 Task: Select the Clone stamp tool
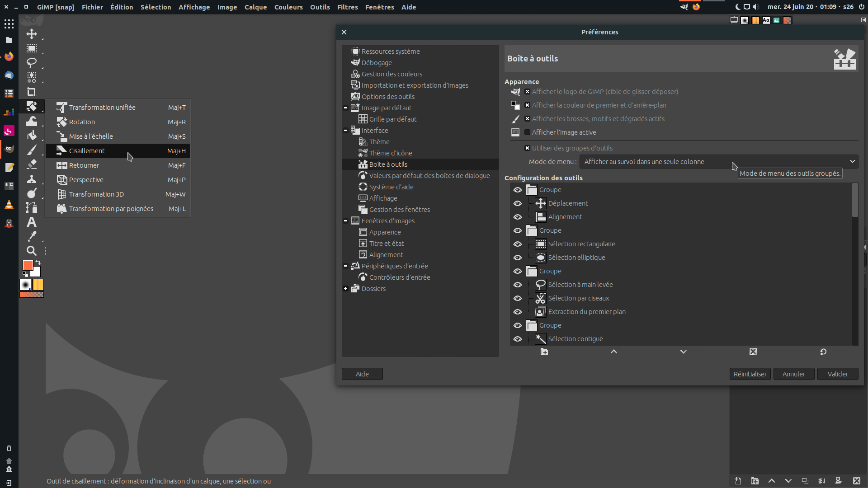coord(31,178)
